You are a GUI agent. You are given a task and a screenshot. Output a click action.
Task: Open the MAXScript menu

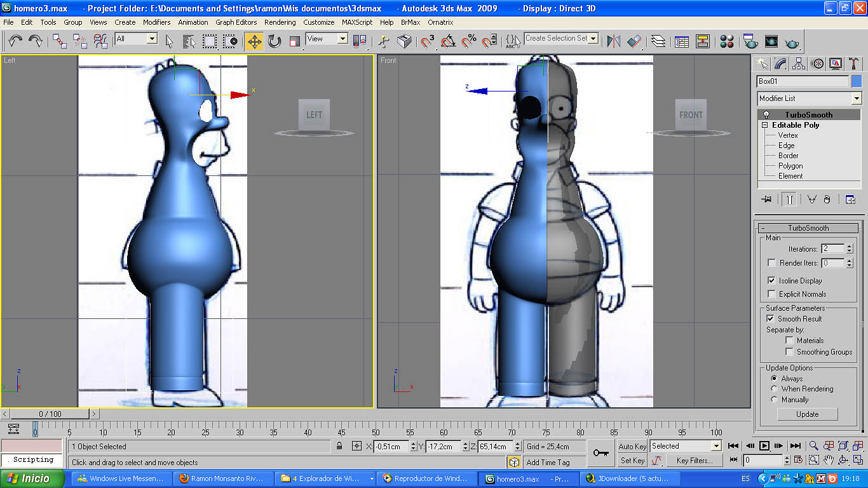357,22
